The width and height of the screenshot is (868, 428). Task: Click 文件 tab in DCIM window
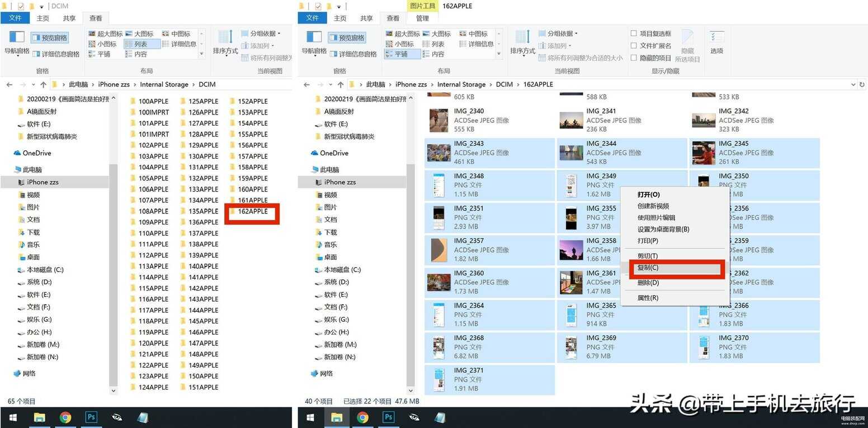(x=15, y=18)
